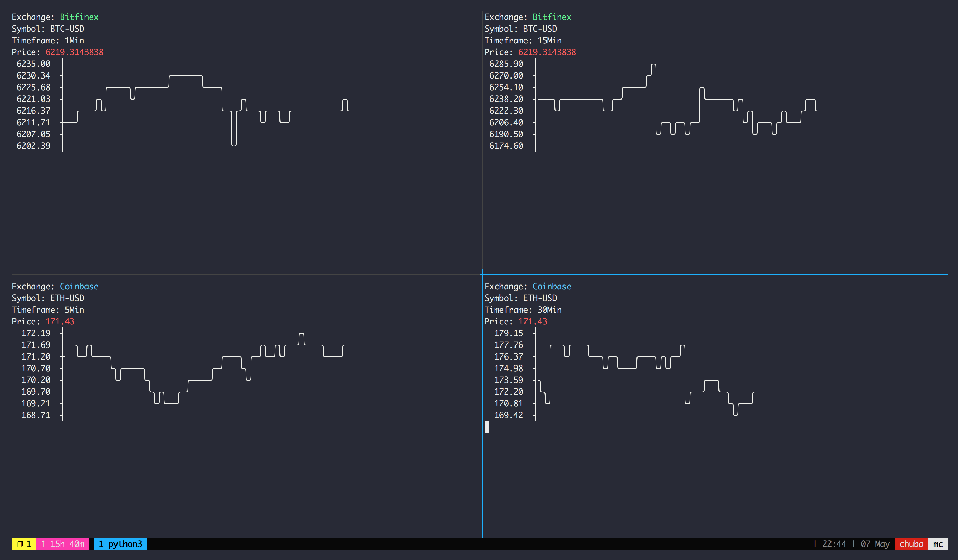Click the blue Coinbase label in 5Min pane
Screen dimensions: 958x560
coord(79,287)
